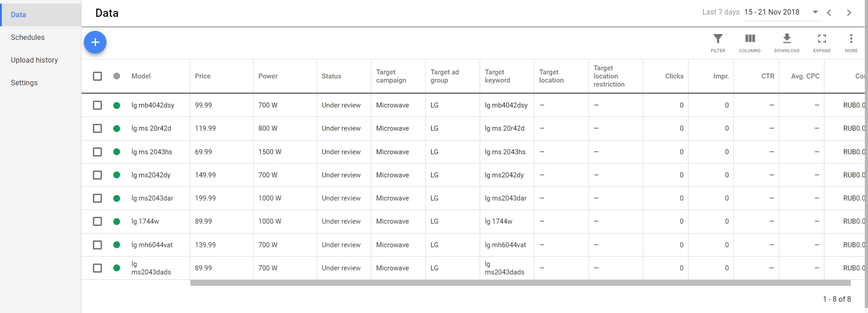The width and height of the screenshot is (868, 313).
Task: Sort by the Target ad group column header
Action: coord(444,76)
